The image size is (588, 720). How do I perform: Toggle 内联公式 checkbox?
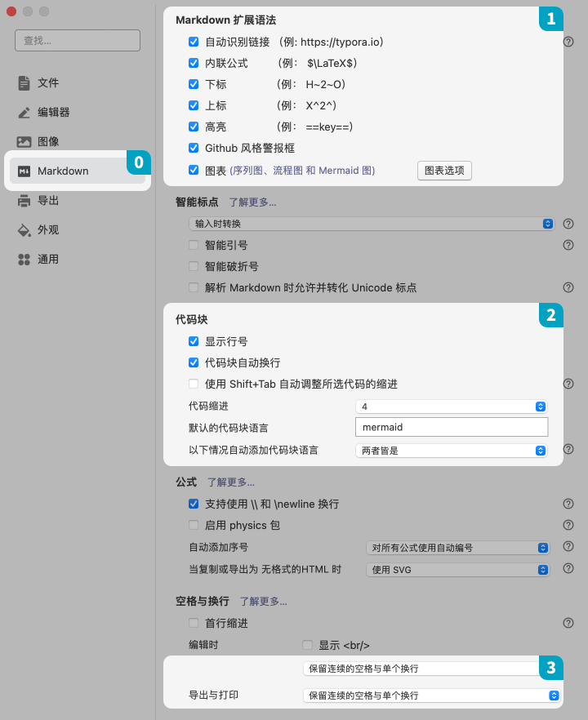(x=194, y=63)
